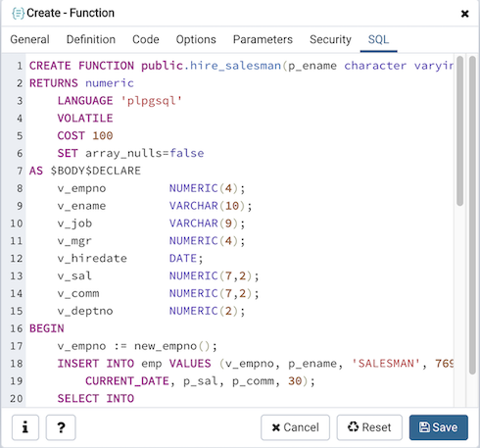Go to the Options tab
Screen dimensions: 480x448
tap(196, 39)
